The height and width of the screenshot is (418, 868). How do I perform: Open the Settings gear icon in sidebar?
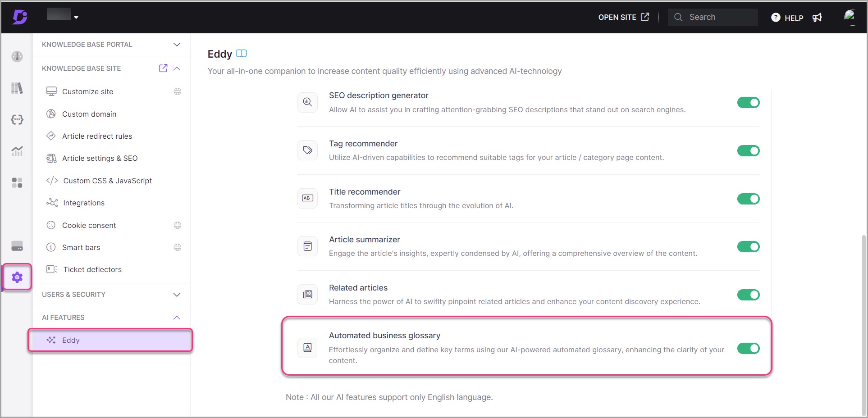click(x=17, y=277)
